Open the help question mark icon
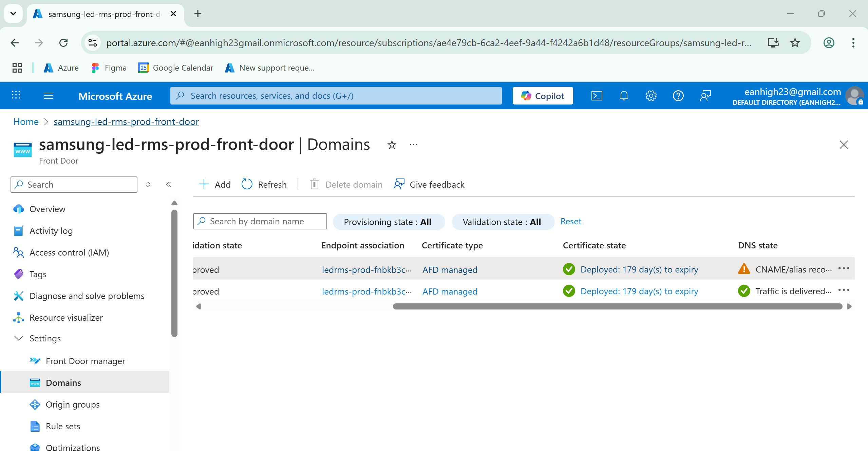Screen dimensions: 868x451 [678, 96]
